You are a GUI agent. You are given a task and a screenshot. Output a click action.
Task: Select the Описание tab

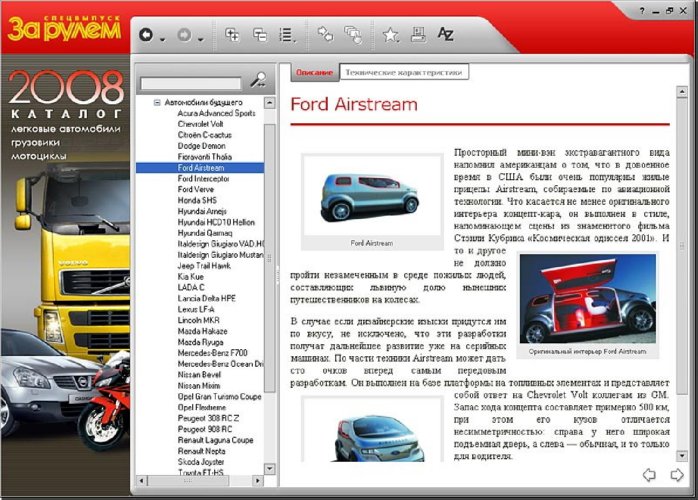pyautogui.click(x=316, y=72)
